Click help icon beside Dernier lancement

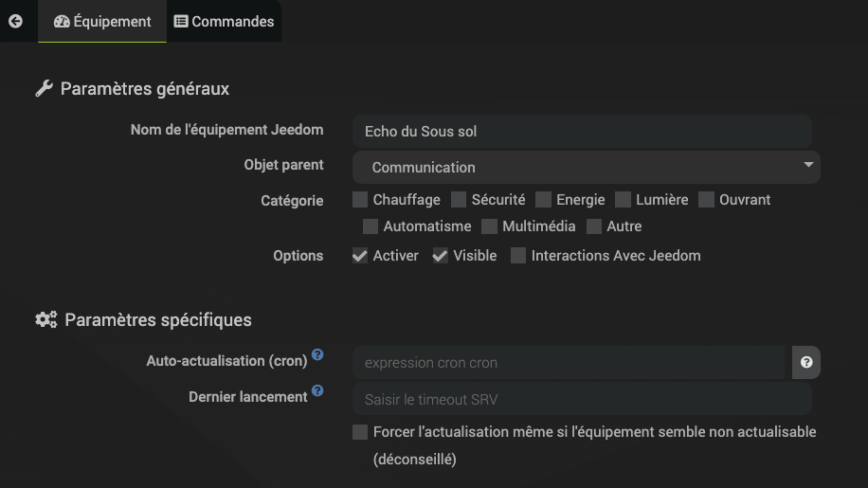pyautogui.click(x=317, y=390)
